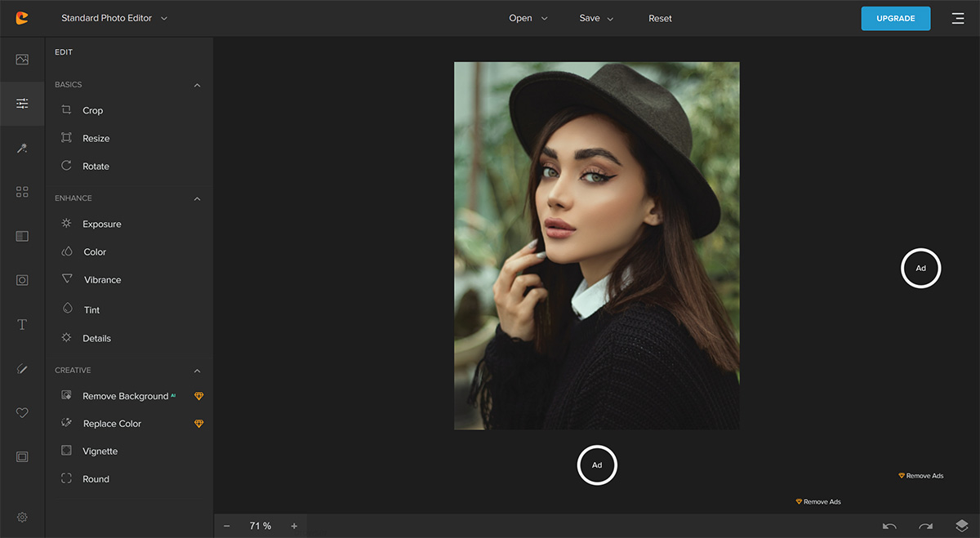Open the image manager sidebar icon
This screenshot has height=538, width=980.
(22, 60)
